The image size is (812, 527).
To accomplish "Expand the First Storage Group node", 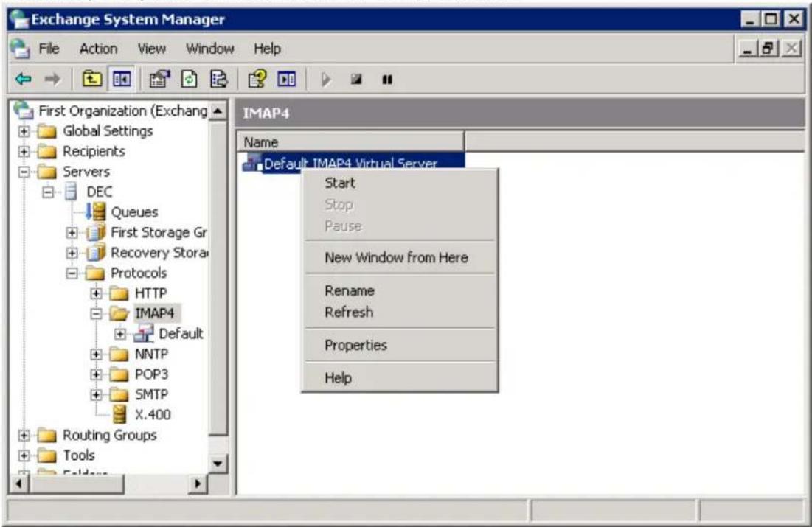I will (x=72, y=232).
